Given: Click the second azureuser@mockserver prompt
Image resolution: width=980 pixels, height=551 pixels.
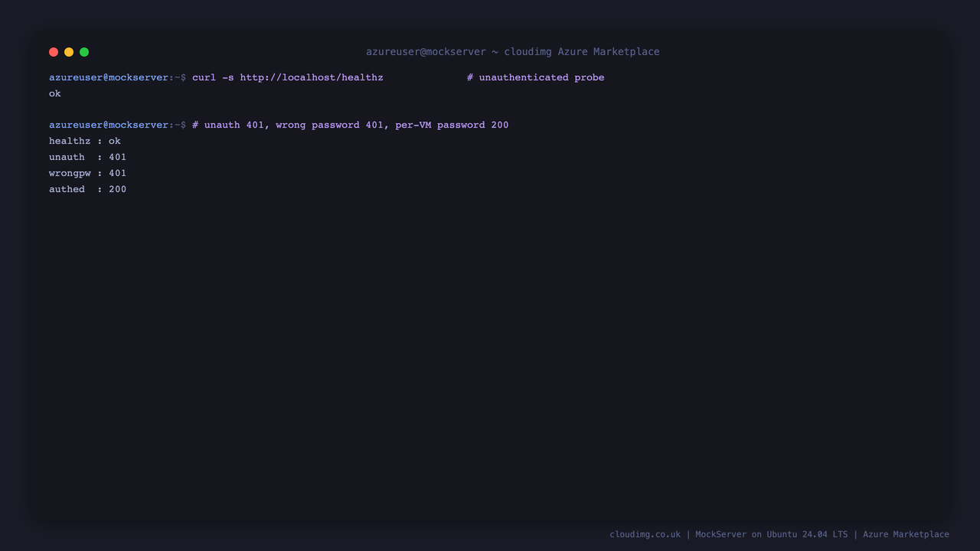Looking at the screenshot, I should [117, 125].
